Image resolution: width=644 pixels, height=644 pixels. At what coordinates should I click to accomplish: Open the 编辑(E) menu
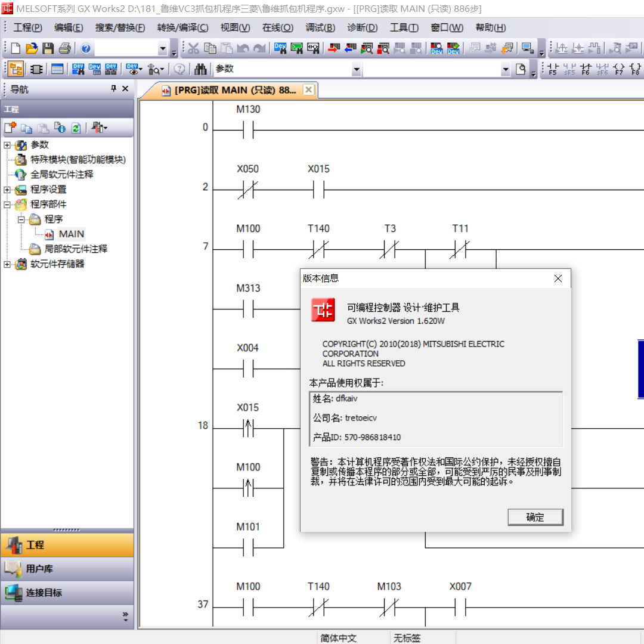tap(69, 27)
